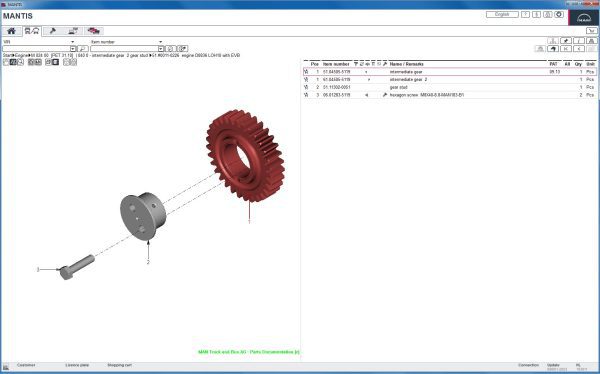Click Shopping cart in the status bar
Image resolution: width=600 pixels, height=374 pixels.
click(119, 365)
